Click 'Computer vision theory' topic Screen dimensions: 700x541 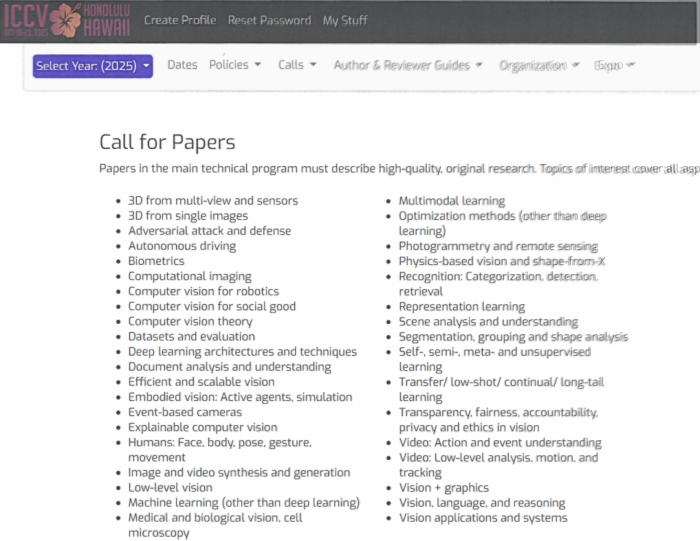coord(190,321)
